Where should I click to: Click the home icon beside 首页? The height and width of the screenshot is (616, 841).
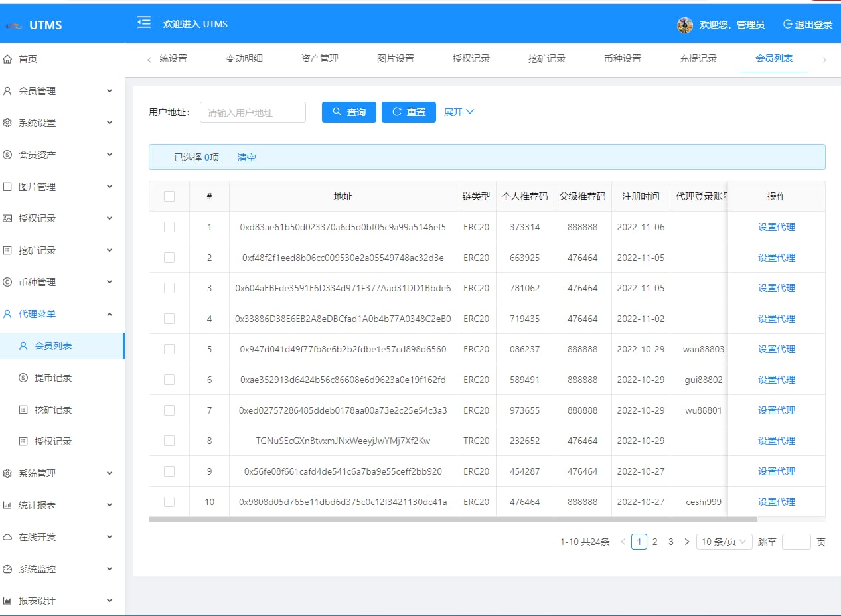tap(8, 59)
